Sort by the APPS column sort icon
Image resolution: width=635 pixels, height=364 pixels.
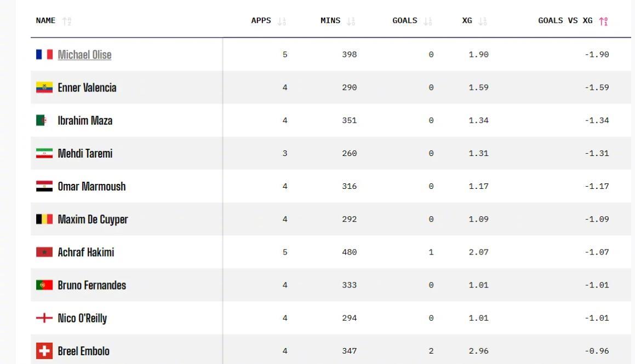click(x=282, y=21)
